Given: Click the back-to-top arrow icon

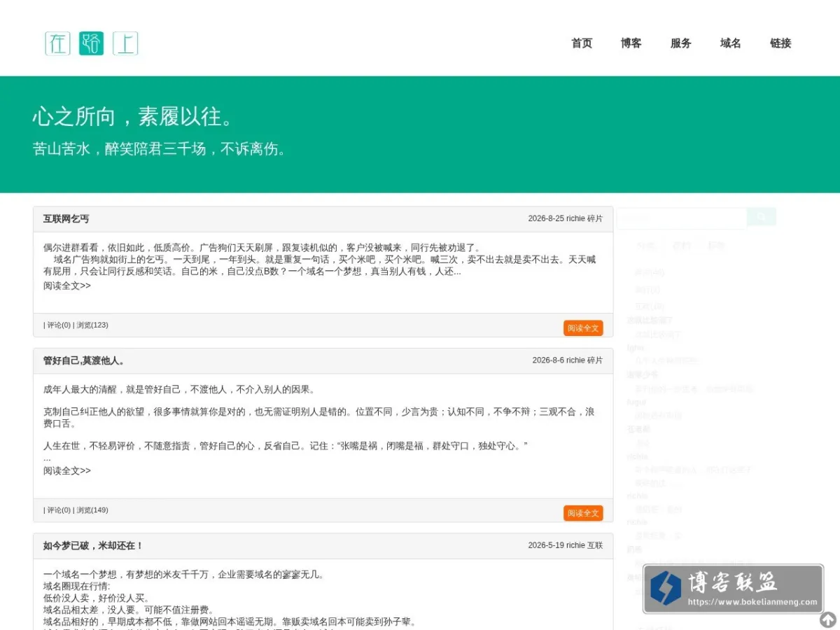Looking at the screenshot, I should point(828,619).
